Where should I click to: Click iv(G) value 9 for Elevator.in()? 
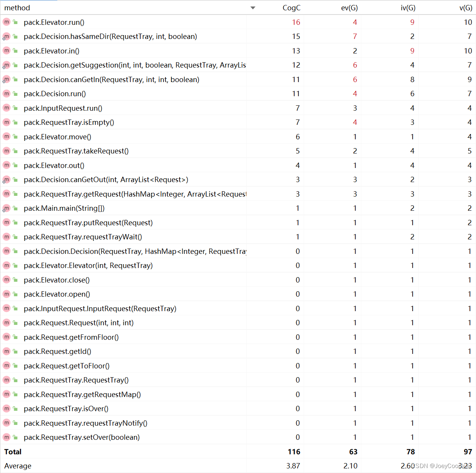click(x=412, y=51)
